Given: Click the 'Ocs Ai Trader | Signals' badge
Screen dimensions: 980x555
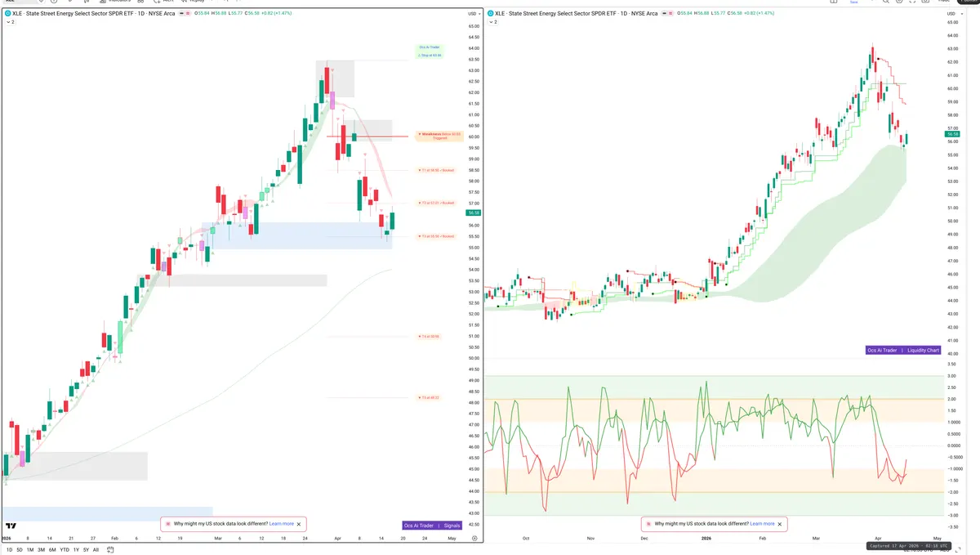Looking at the screenshot, I should pos(432,526).
